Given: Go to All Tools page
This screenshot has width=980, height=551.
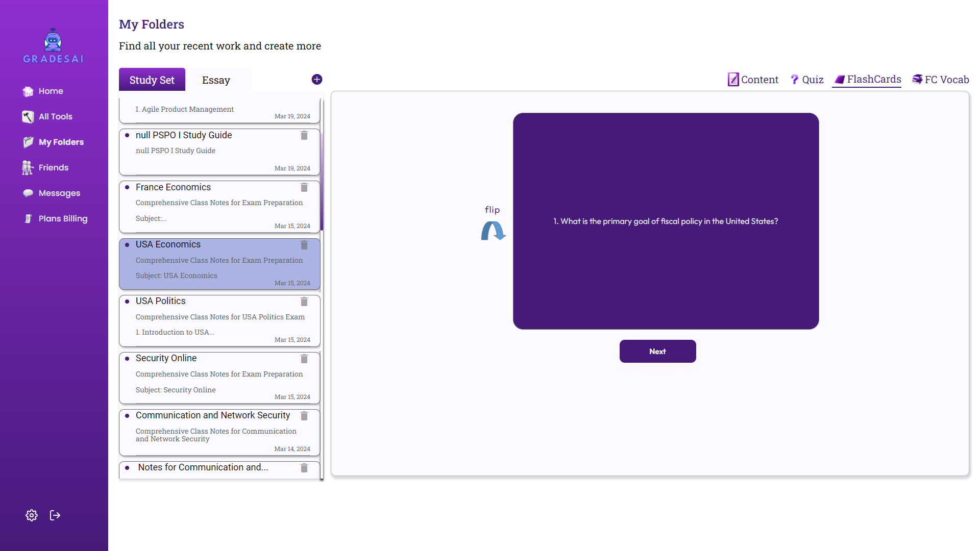Looking at the screenshot, I should point(55,116).
